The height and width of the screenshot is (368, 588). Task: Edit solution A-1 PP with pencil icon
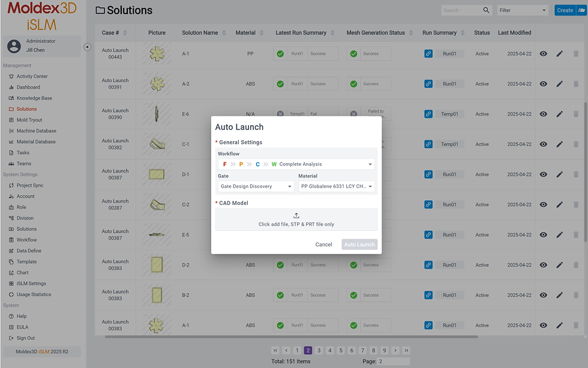point(559,53)
